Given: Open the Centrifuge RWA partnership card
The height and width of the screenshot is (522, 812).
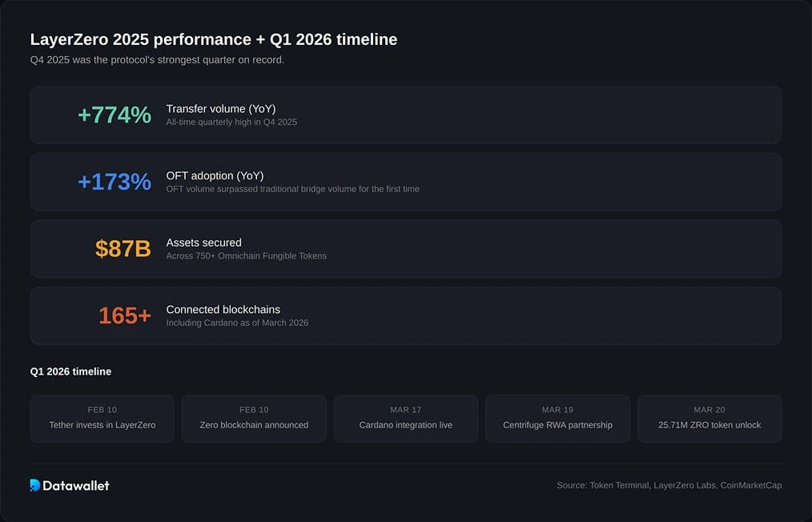Looking at the screenshot, I should (x=557, y=418).
